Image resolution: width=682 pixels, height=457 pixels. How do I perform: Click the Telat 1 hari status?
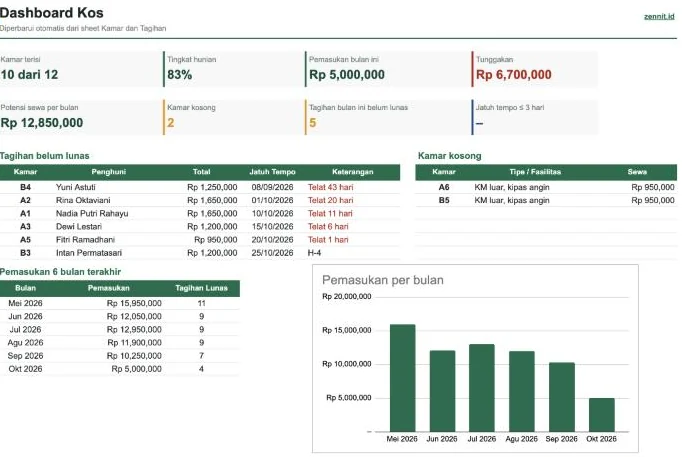click(328, 240)
